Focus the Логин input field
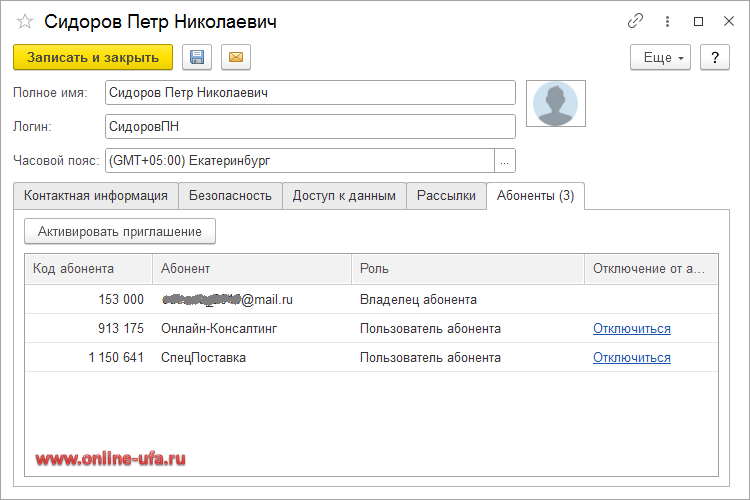 (310, 126)
